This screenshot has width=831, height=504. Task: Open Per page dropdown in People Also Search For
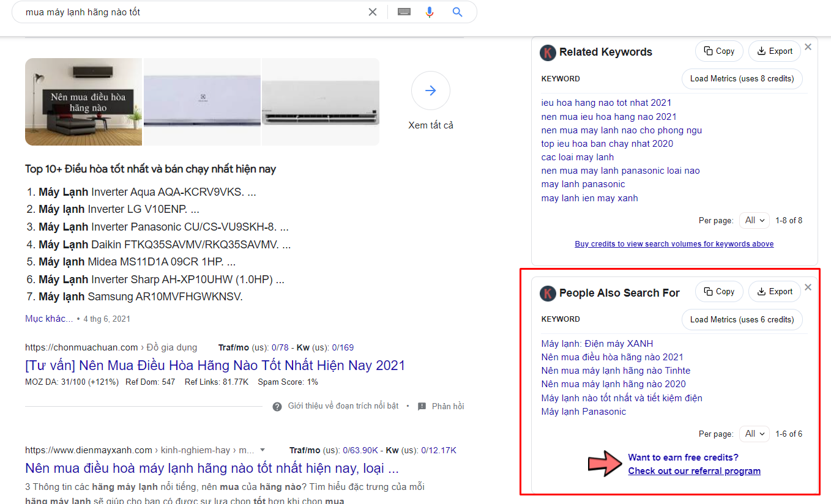(x=754, y=434)
